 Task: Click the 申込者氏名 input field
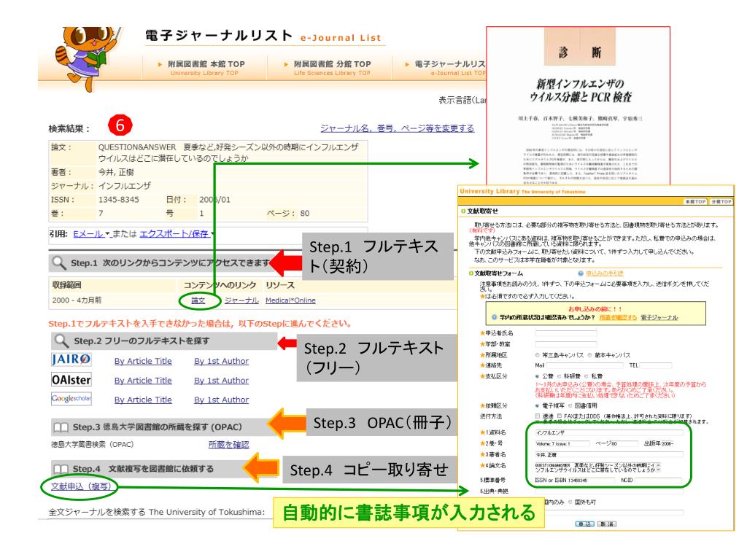(x=566, y=333)
